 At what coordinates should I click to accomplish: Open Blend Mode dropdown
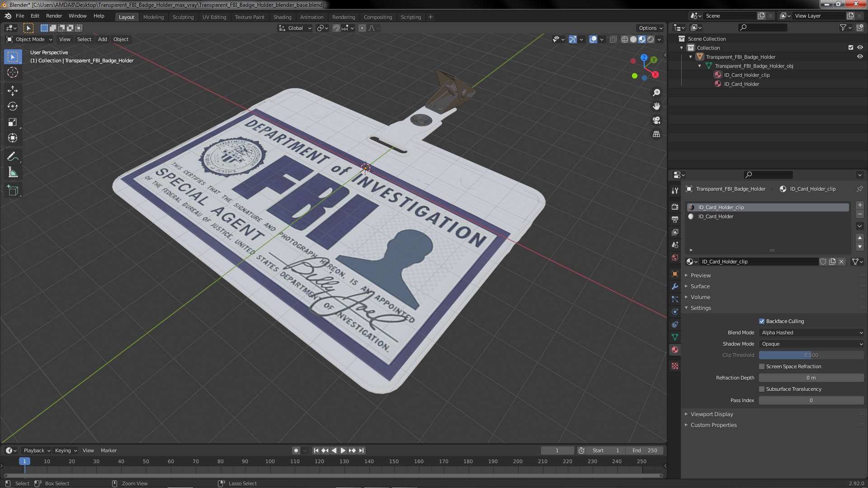click(x=811, y=333)
